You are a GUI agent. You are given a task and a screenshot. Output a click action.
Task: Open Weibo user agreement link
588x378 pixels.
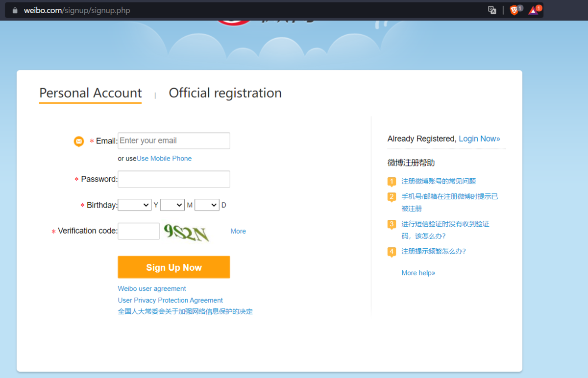coord(152,289)
